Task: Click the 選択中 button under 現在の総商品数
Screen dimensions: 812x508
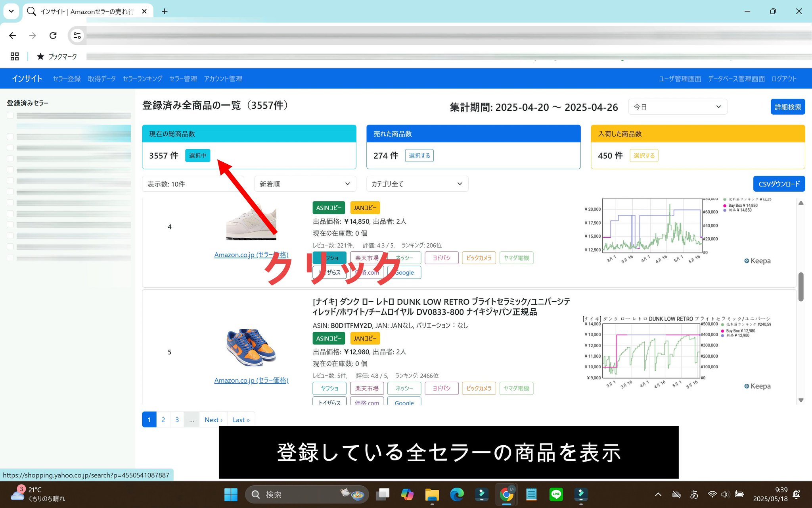Action: (x=197, y=156)
